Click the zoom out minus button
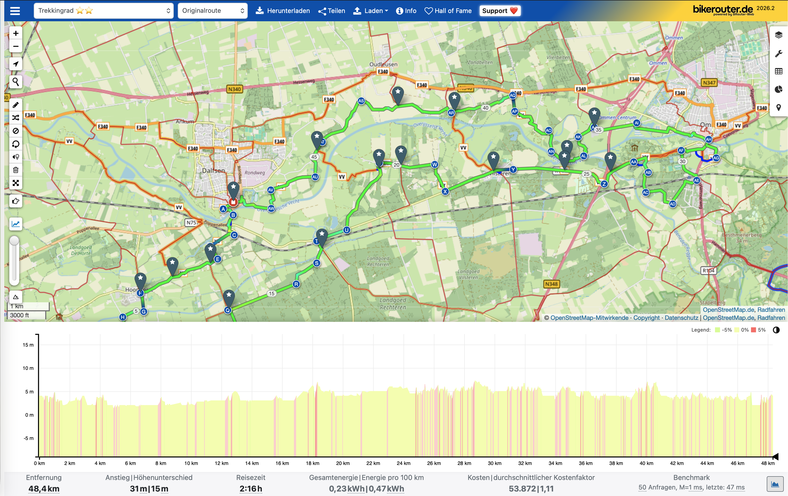The width and height of the screenshot is (788, 496). 15,47
